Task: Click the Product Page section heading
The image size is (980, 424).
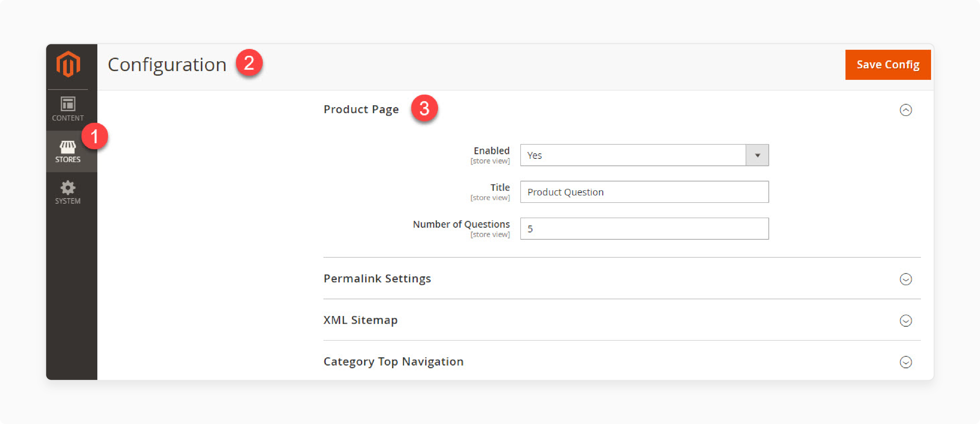Action: [x=361, y=110]
